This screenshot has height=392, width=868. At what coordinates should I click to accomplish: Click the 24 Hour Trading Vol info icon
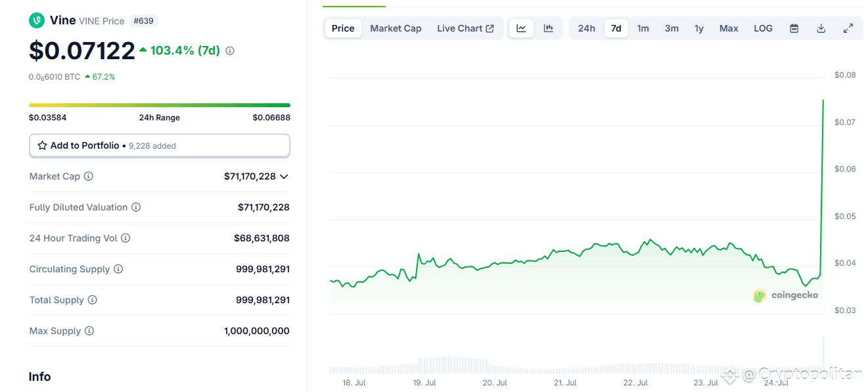coord(126,238)
